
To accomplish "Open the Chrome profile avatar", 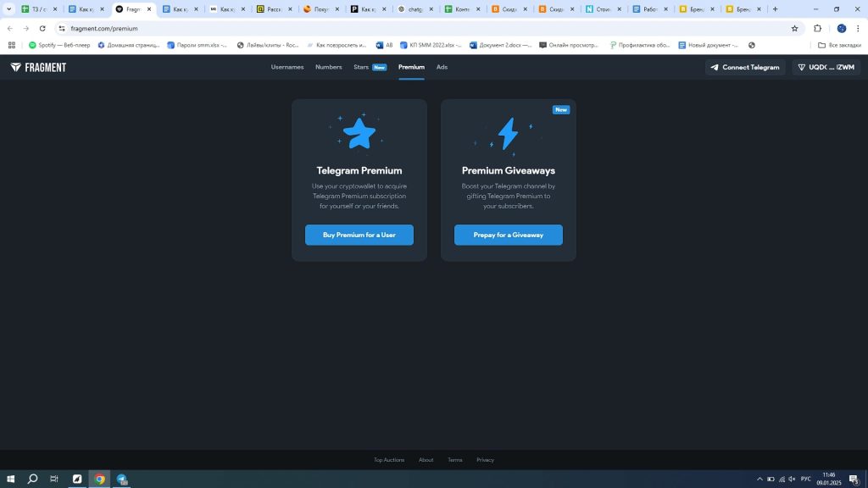I will click(842, 28).
